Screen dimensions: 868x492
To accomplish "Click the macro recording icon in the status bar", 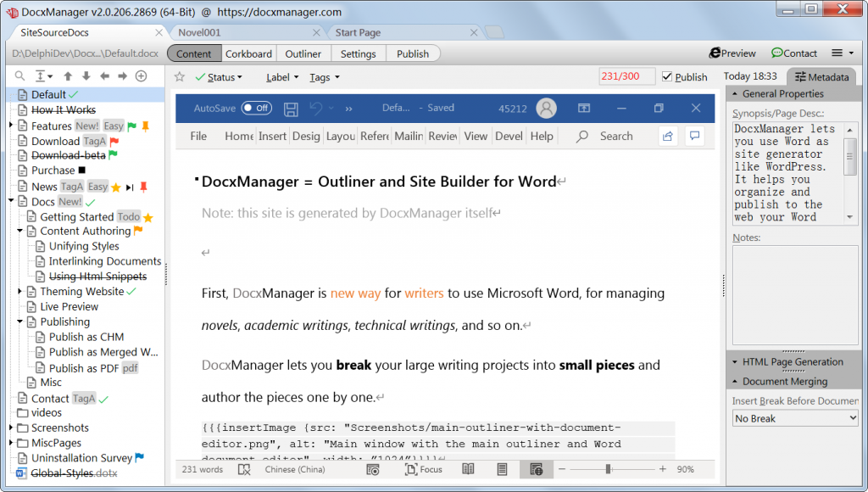I will pos(373,470).
